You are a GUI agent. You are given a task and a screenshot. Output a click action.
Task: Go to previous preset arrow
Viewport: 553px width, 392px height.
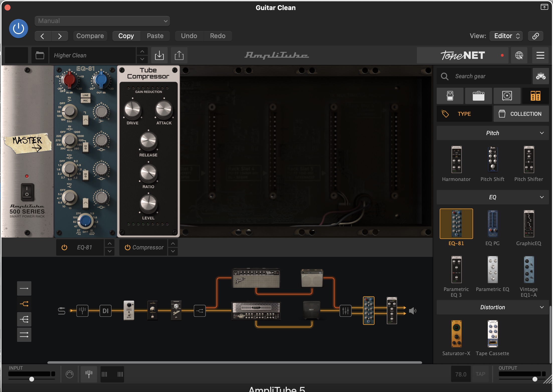(43, 36)
